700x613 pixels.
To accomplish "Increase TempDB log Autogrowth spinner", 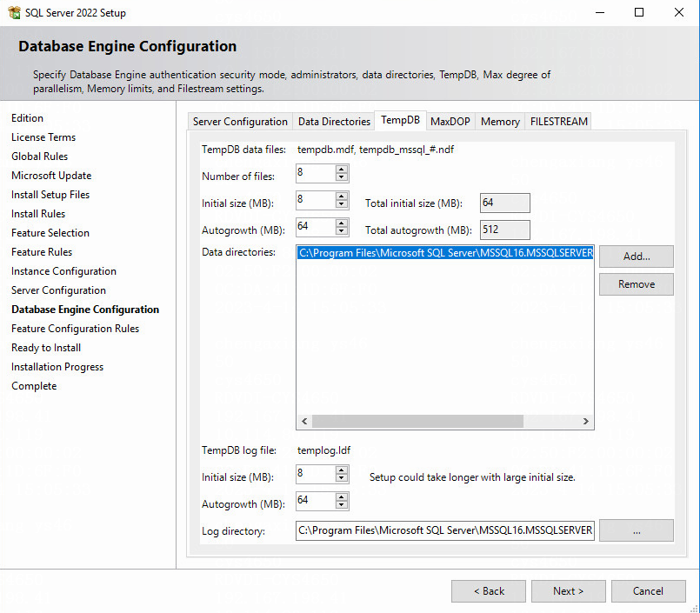I will tap(342, 496).
